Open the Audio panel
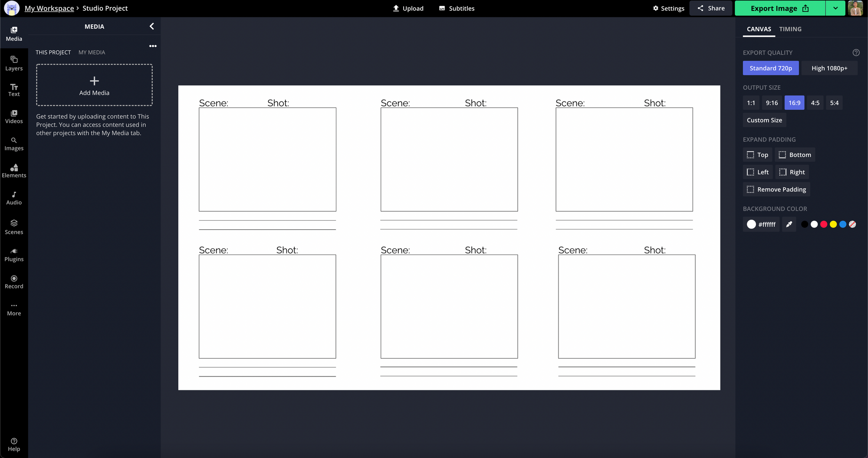The image size is (868, 458). [14, 198]
